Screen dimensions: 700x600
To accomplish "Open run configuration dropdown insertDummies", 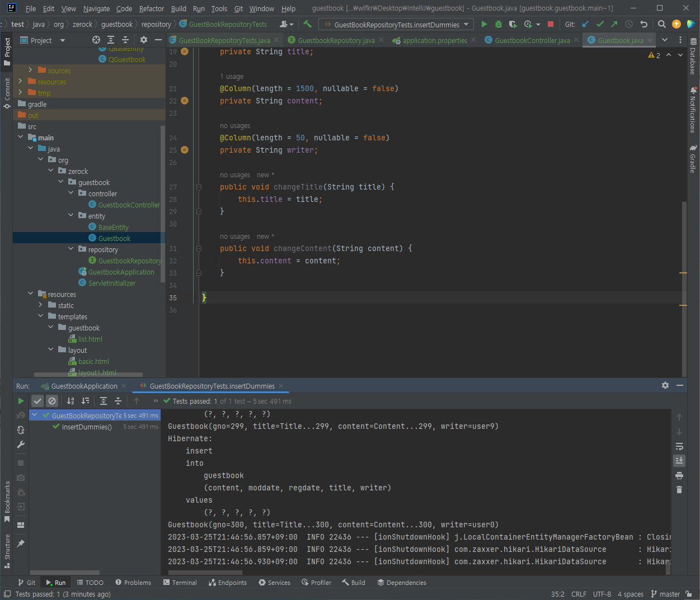I will coord(396,25).
